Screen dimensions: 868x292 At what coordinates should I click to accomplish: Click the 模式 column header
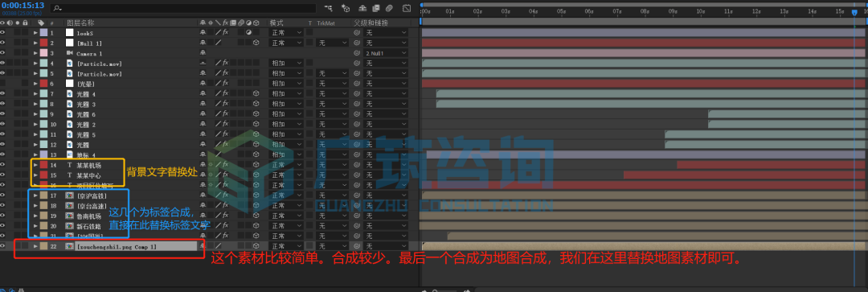tap(276, 23)
